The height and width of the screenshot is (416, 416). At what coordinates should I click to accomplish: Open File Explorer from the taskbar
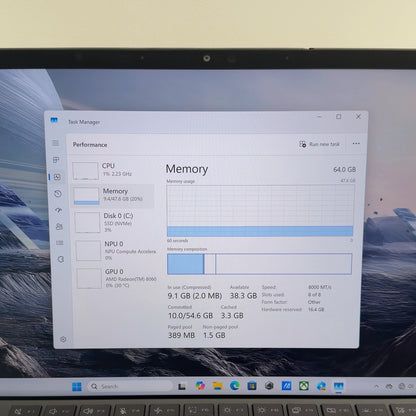[x=218, y=386]
